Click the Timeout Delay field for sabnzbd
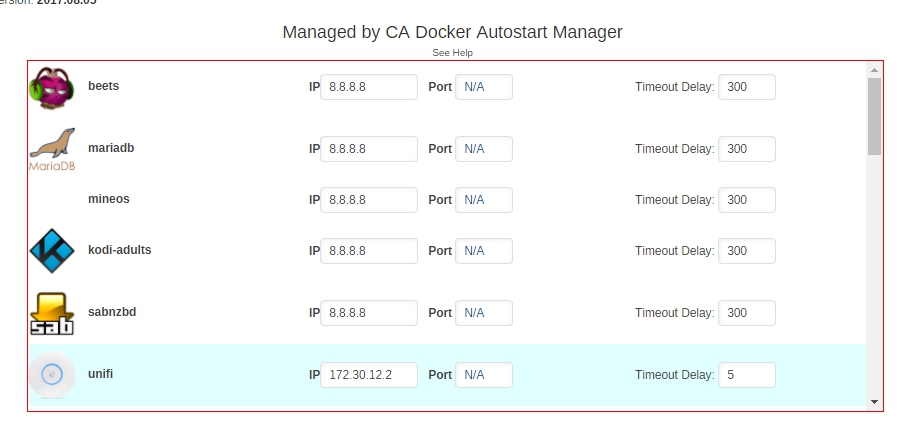 click(747, 313)
